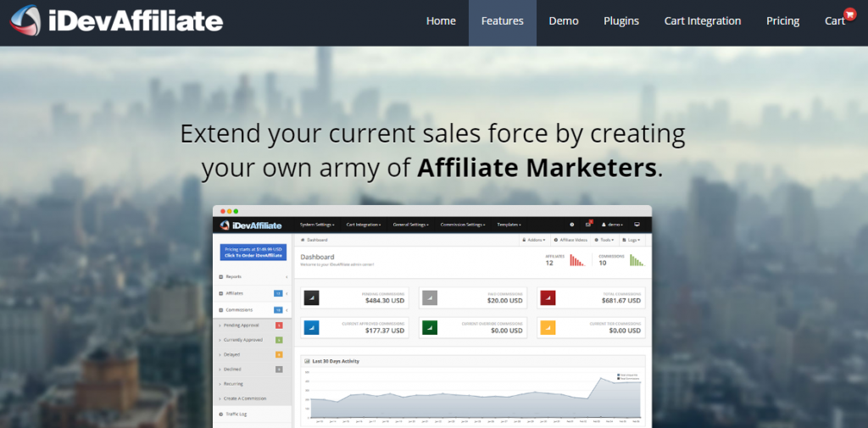
Task: Open the Demo page
Action: [564, 21]
